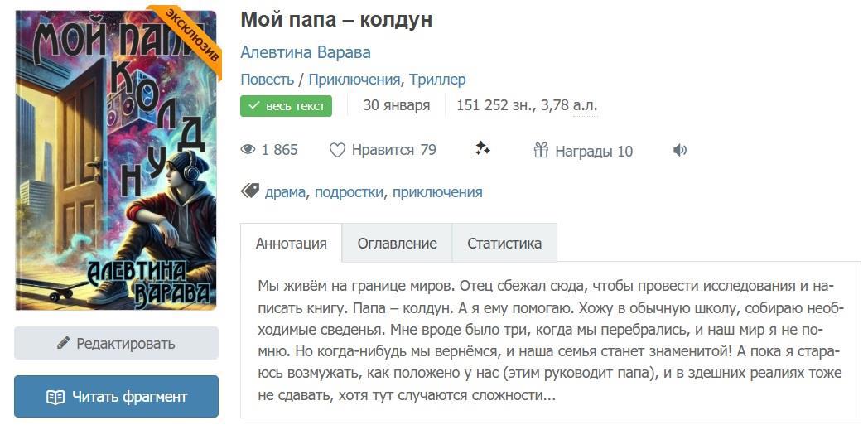Click the tag icon before the tags
The width and height of the screenshot is (868, 425).
click(x=249, y=191)
